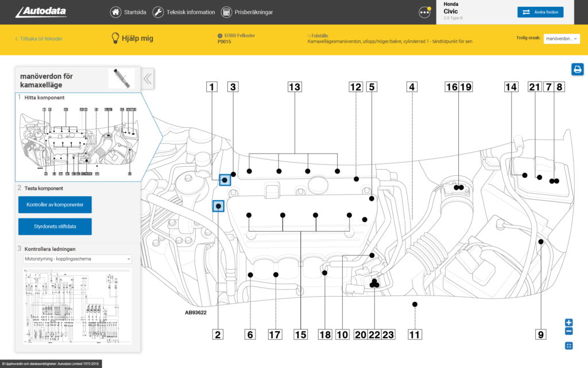Collapse the left side panel
The width and height of the screenshot is (588, 368).
click(x=148, y=79)
